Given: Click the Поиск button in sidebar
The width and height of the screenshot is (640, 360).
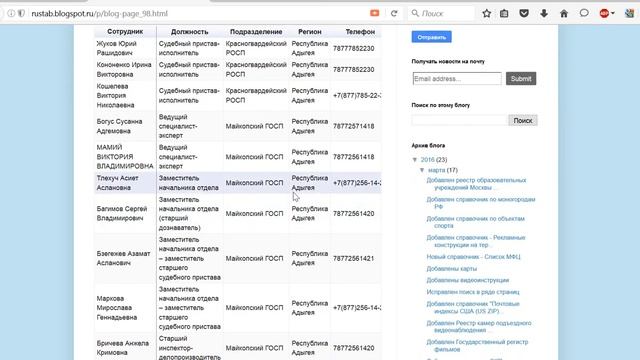Looking at the screenshot, I should pos(523,120).
